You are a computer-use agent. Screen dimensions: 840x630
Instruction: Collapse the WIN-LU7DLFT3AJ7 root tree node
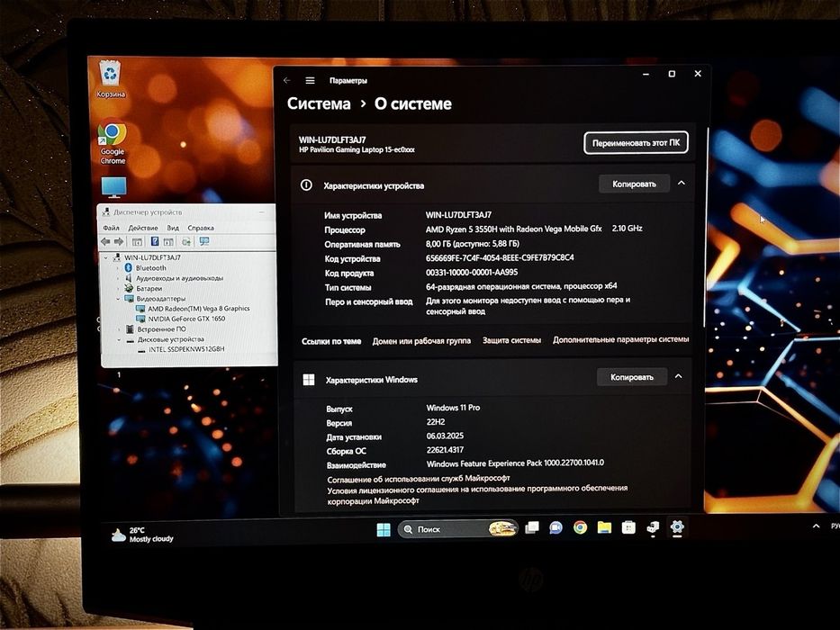tap(106, 257)
